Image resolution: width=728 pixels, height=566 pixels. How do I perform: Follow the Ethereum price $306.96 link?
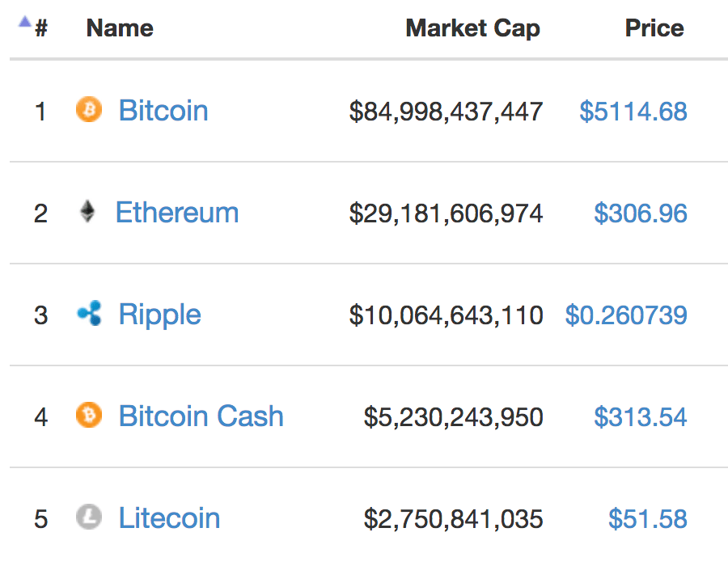641,213
